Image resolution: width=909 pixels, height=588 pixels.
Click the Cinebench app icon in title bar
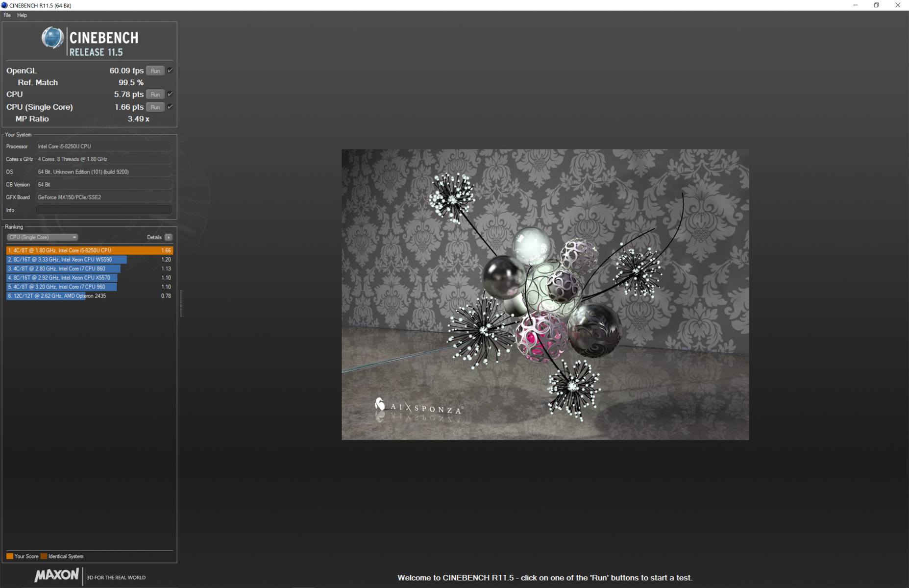[4, 5]
